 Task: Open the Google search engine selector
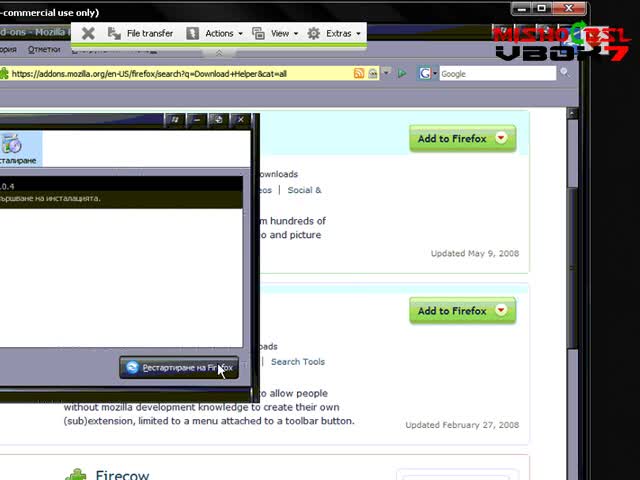(x=427, y=73)
